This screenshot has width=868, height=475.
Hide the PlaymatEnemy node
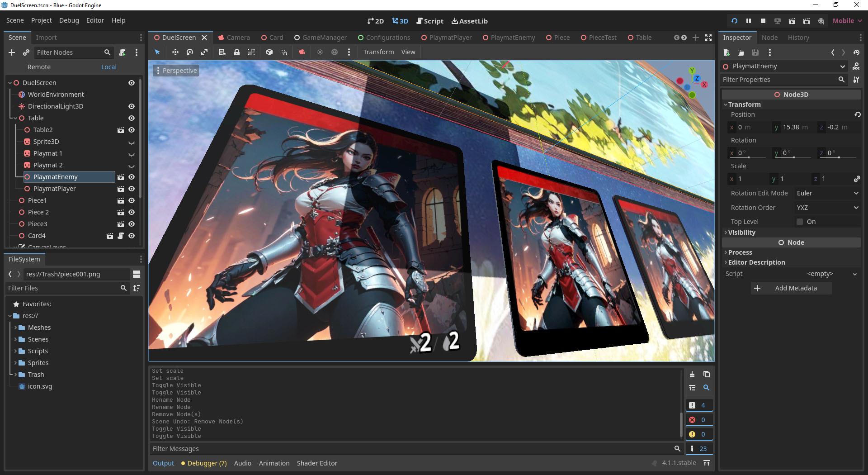[132, 177]
